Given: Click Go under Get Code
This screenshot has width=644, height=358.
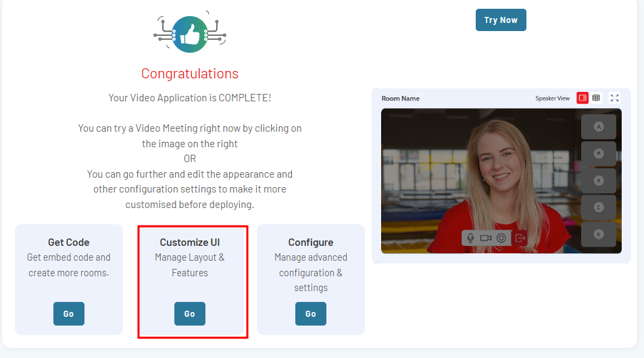Looking at the screenshot, I should pyautogui.click(x=68, y=313).
